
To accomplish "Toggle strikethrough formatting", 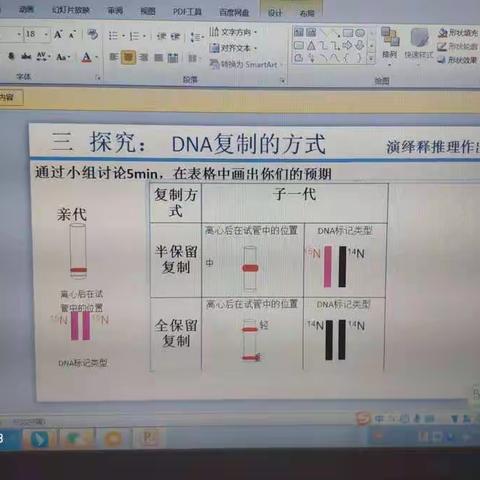I will pos(26,57).
